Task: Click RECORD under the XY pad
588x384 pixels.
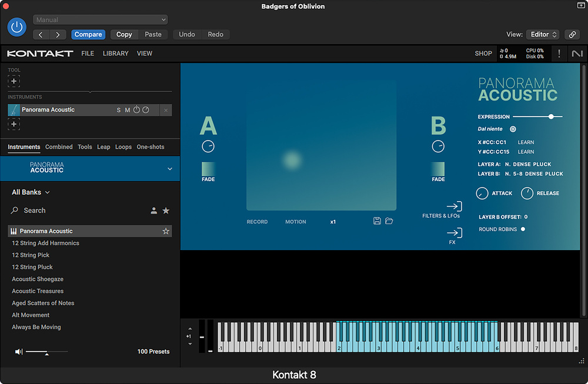Action: point(258,222)
